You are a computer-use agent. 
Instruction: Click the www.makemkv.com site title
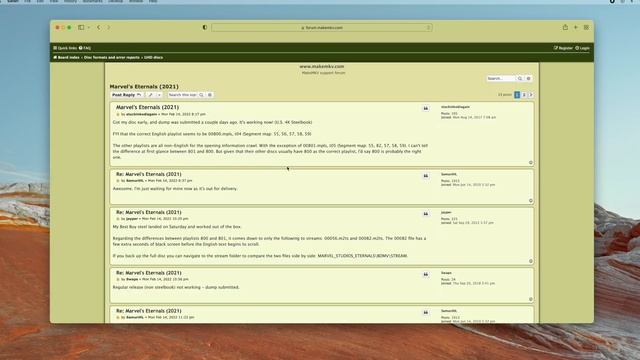(322, 66)
